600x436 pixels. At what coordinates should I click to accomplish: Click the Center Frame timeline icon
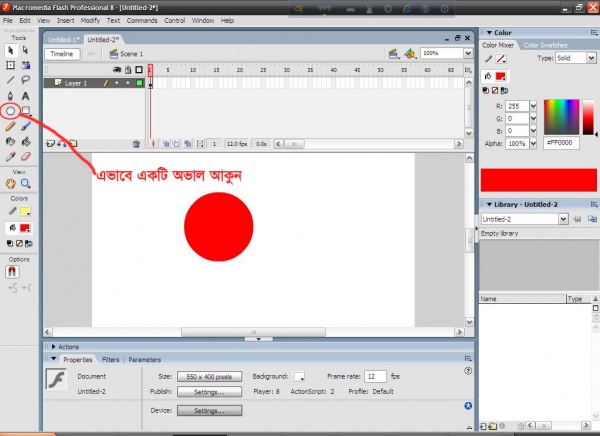click(153, 144)
